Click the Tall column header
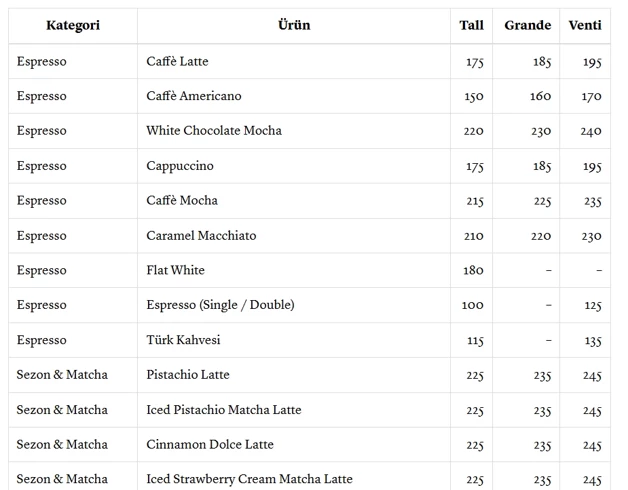Viewport: 628px width, 490px height. [x=471, y=26]
